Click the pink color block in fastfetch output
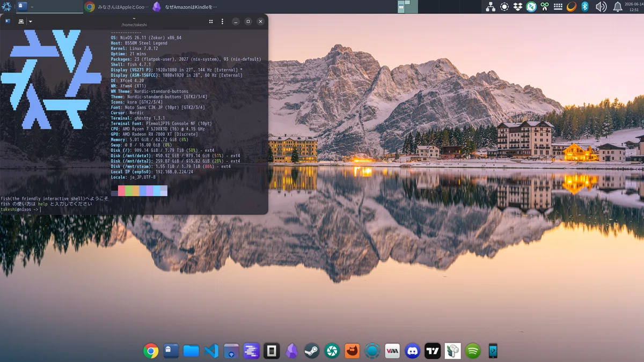This screenshot has width=644, height=362. coord(121,191)
